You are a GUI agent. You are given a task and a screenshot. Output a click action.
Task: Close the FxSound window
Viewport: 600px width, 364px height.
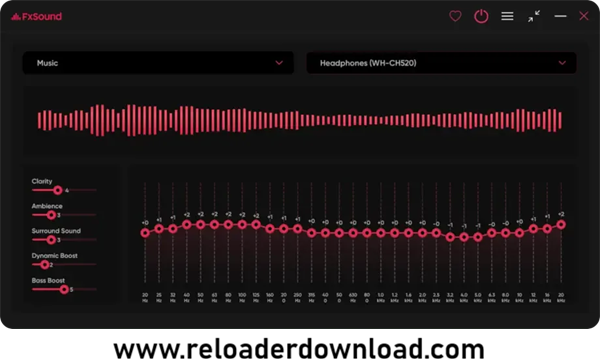pos(584,16)
